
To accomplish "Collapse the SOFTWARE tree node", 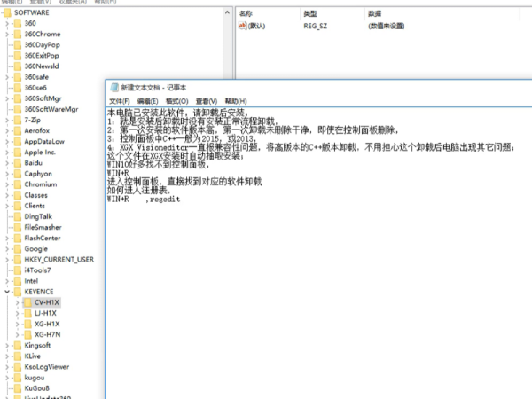I will [2, 12].
